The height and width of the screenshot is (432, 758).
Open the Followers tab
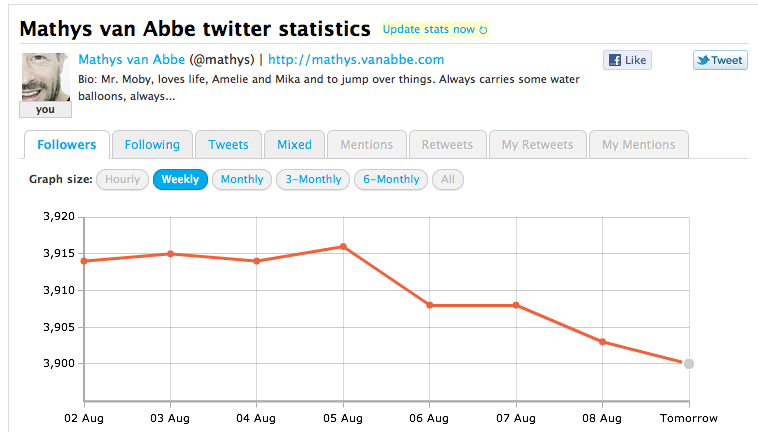(x=67, y=145)
